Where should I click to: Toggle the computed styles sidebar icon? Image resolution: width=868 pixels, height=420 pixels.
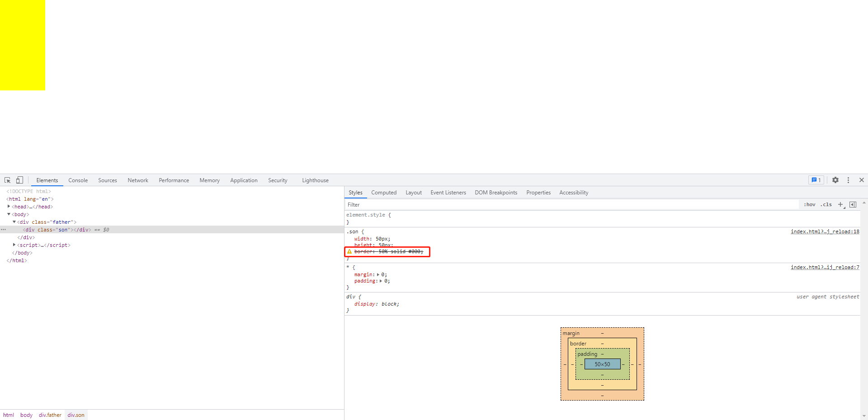tap(853, 205)
